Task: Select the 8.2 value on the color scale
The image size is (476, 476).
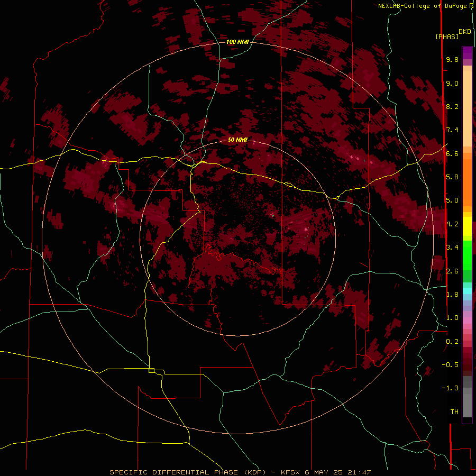Action: [x=452, y=106]
